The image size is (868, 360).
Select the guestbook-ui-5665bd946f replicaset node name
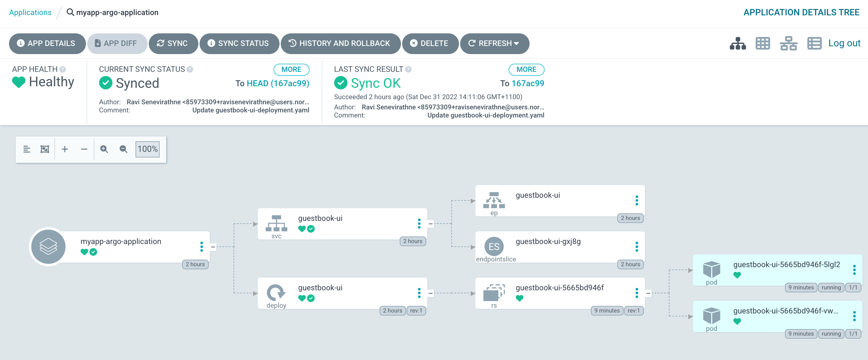pos(559,288)
